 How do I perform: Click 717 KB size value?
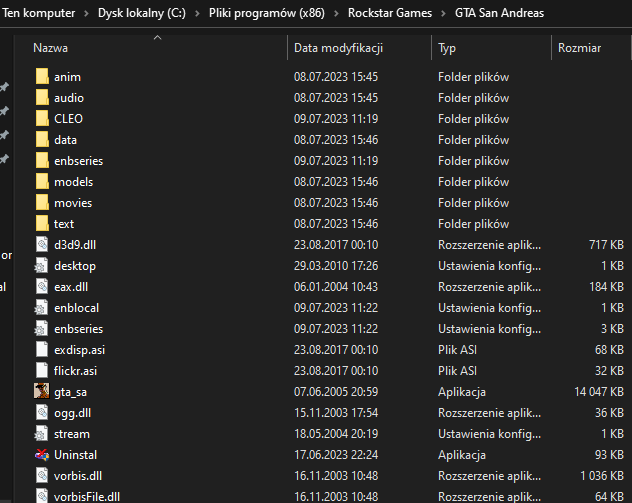pos(606,245)
